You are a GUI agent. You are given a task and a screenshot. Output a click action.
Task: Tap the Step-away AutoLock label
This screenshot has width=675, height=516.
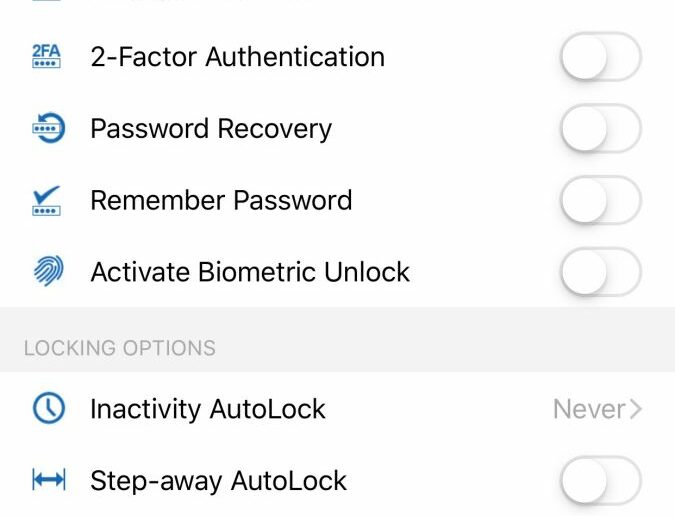pos(218,481)
